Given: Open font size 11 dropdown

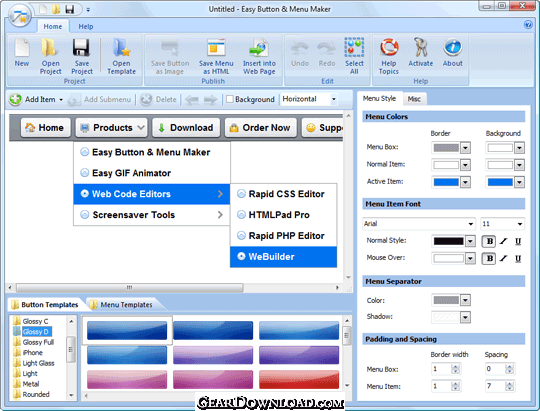Looking at the screenshot, I should pos(520,224).
